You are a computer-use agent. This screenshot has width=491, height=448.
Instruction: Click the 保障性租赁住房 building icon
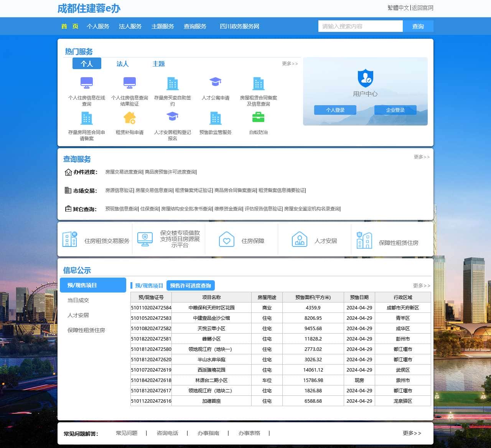tap(364, 241)
